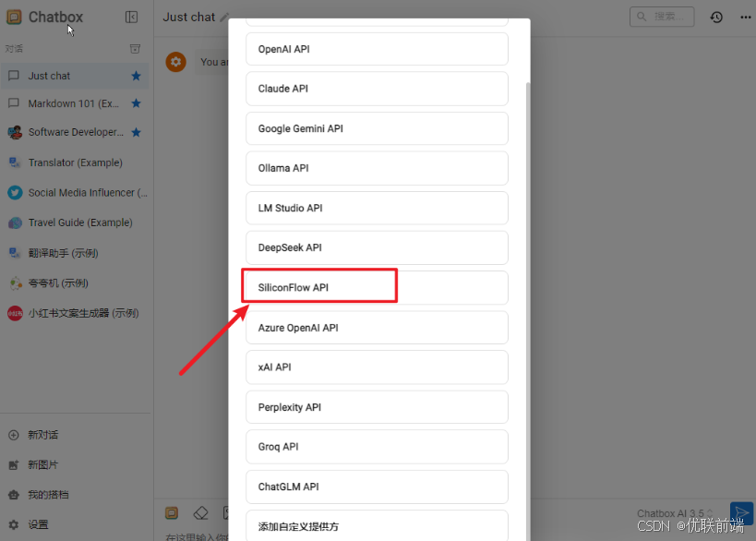This screenshot has width=756, height=541.
Task: Choose Azure OpenAI API provider
Action: coord(377,328)
